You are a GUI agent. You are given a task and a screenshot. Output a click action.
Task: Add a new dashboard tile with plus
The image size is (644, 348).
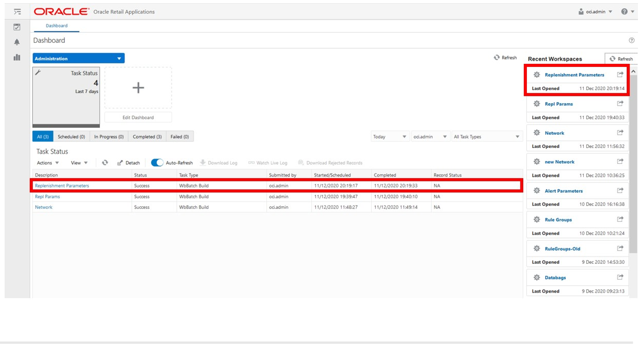click(x=138, y=88)
